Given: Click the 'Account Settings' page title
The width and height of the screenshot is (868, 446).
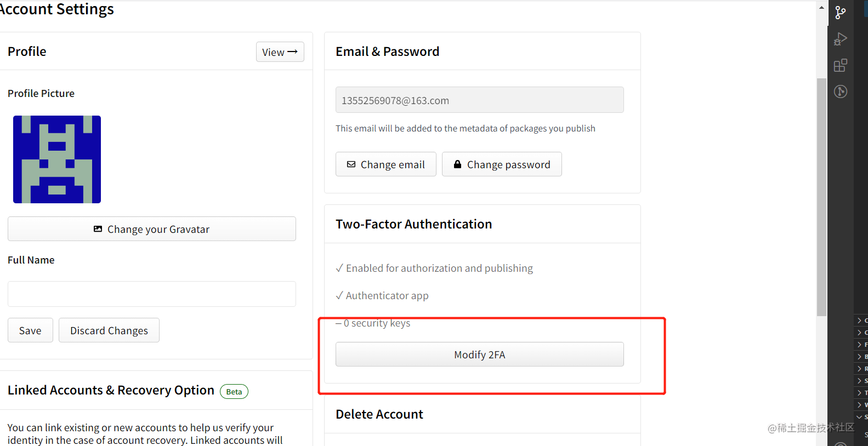Looking at the screenshot, I should click(x=56, y=9).
